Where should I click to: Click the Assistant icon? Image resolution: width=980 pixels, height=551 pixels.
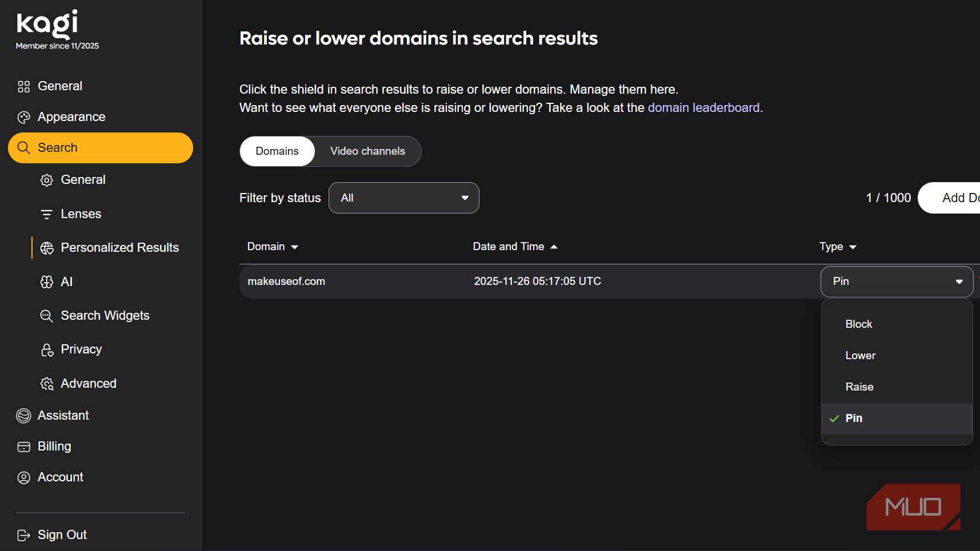point(24,416)
